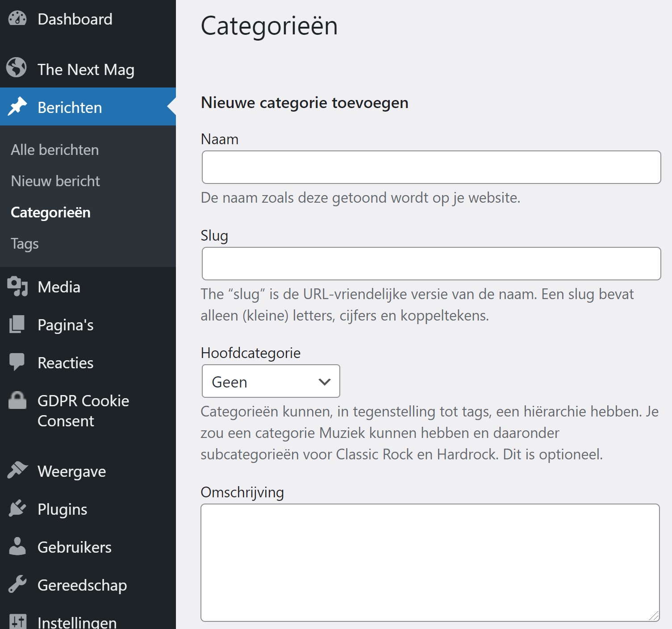Click the Weergave paintbrush icon
The height and width of the screenshot is (629, 672).
click(x=17, y=470)
